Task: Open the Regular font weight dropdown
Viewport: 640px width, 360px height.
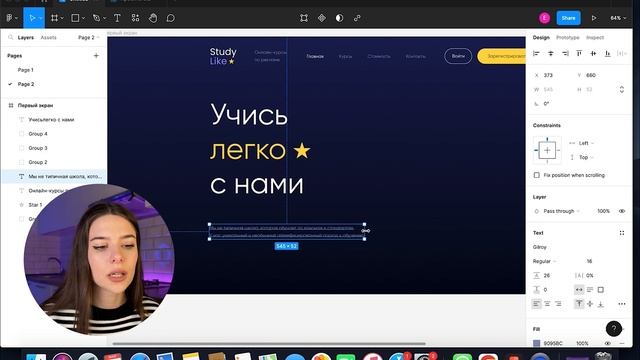Action: point(545,261)
